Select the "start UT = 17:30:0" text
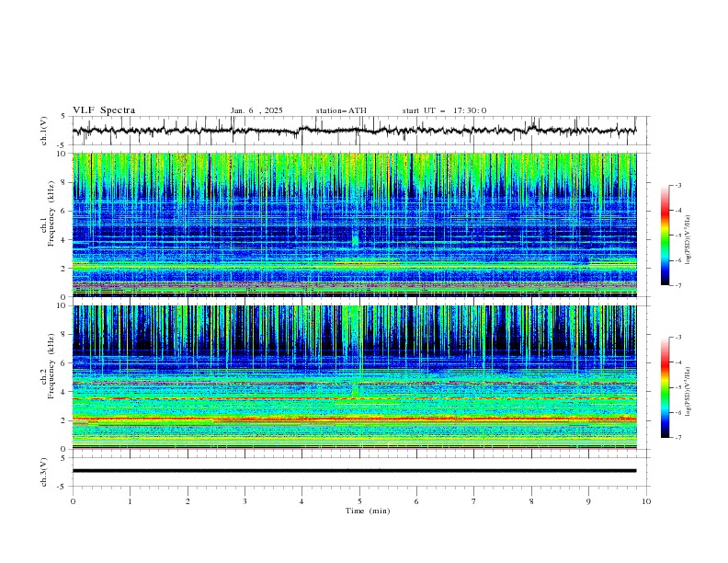This screenshot has width=728, height=563. [x=444, y=110]
